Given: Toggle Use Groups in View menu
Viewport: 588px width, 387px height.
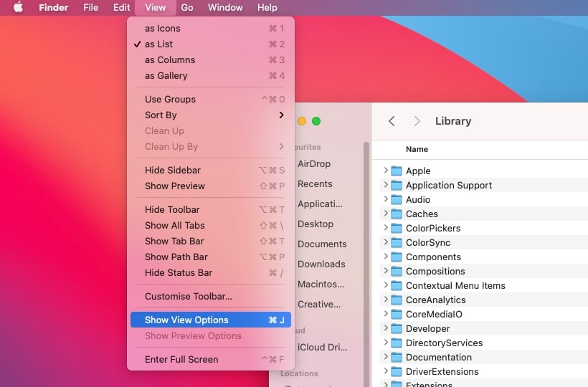Looking at the screenshot, I should pyautogui.click(x=211, y=100).
